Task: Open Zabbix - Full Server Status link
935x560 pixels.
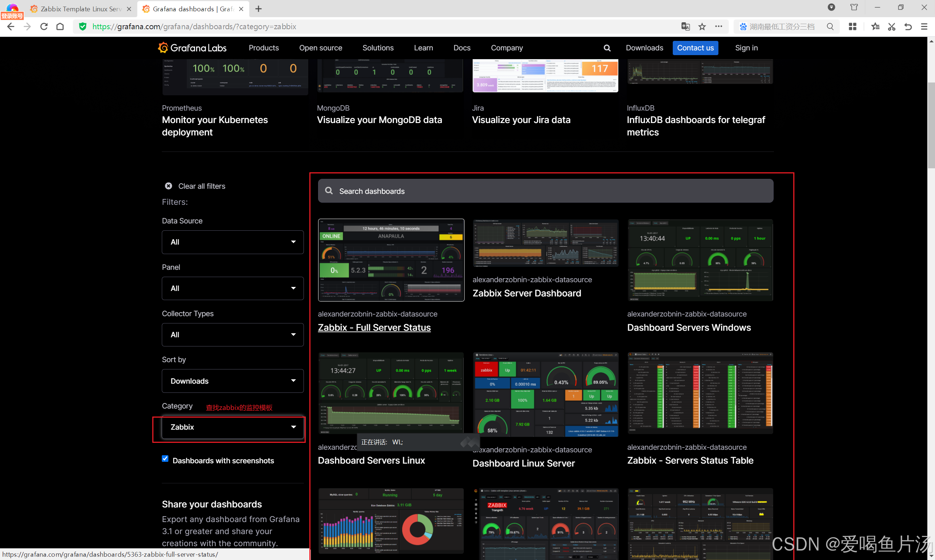Action: 374,327
